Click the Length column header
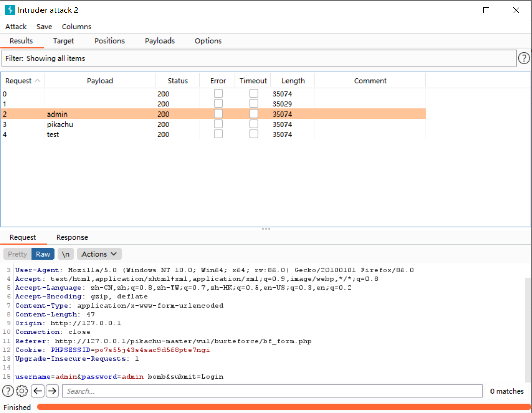532x413 pixels. [x=293, y=81]
